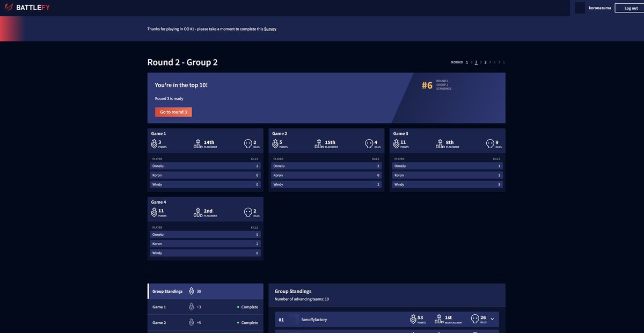
Task: Click 'Round 2 - Group 2' heading
Action: (x=182, y=62)
